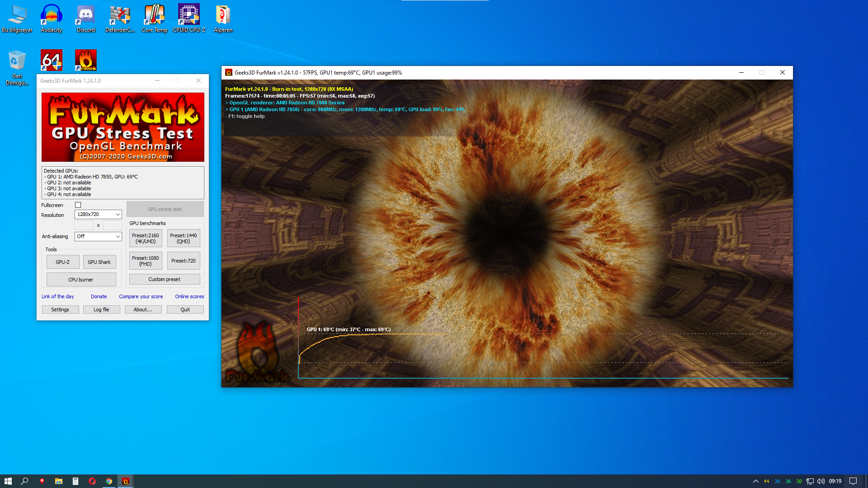Click the Donate link
Image resolution: width=868 pixels, height=488 pixels.
(x=99, y=296)
